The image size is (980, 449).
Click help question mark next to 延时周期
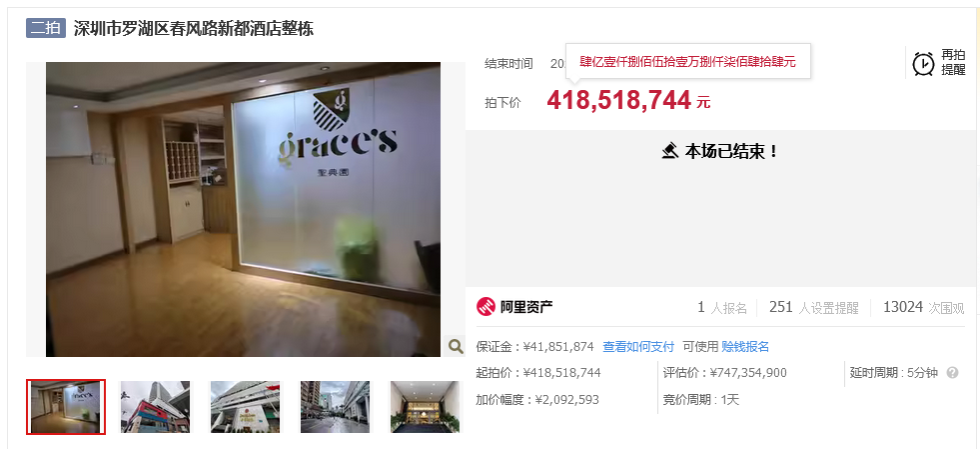pos(952,373)
